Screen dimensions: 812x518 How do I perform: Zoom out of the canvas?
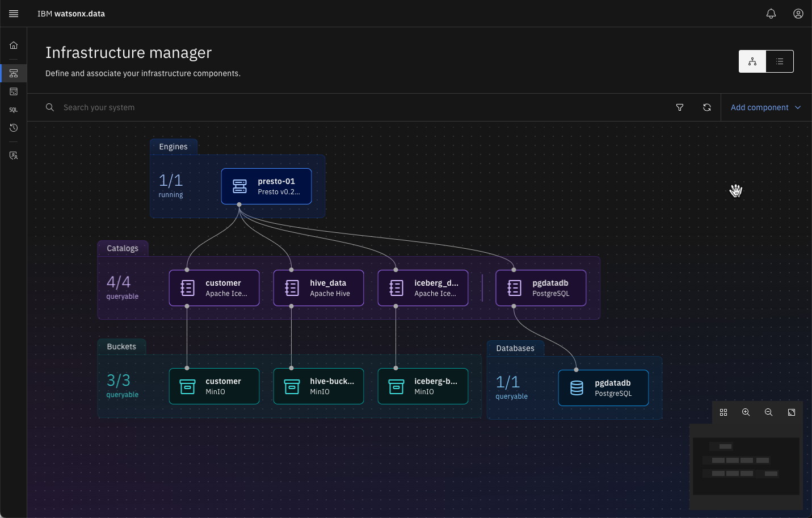pyautogui.click(x=769, y=412)
